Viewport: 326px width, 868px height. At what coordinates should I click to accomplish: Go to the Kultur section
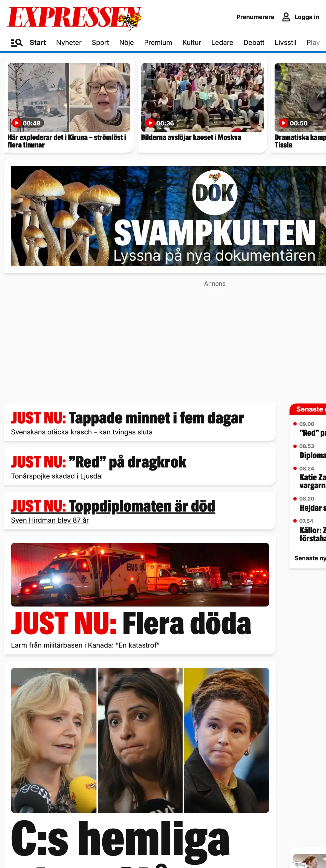(192, 43)
